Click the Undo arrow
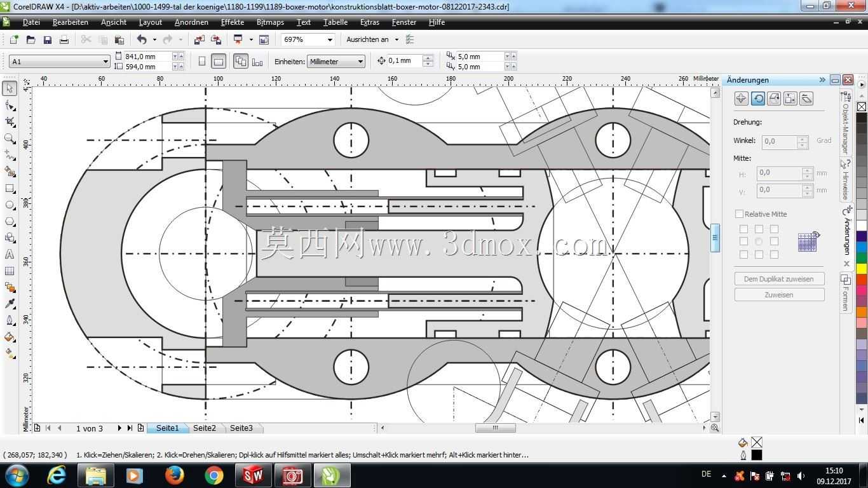Screen dimensions: 868x488 pos(142,39)
